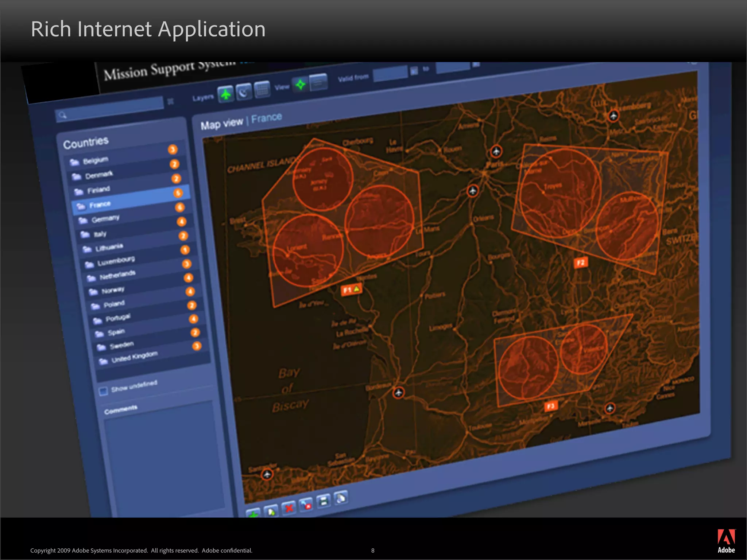This screenshot has width=747, height=560.
Task: Click the France breadcrumb in map header
Action: click(x=267, y=118)
